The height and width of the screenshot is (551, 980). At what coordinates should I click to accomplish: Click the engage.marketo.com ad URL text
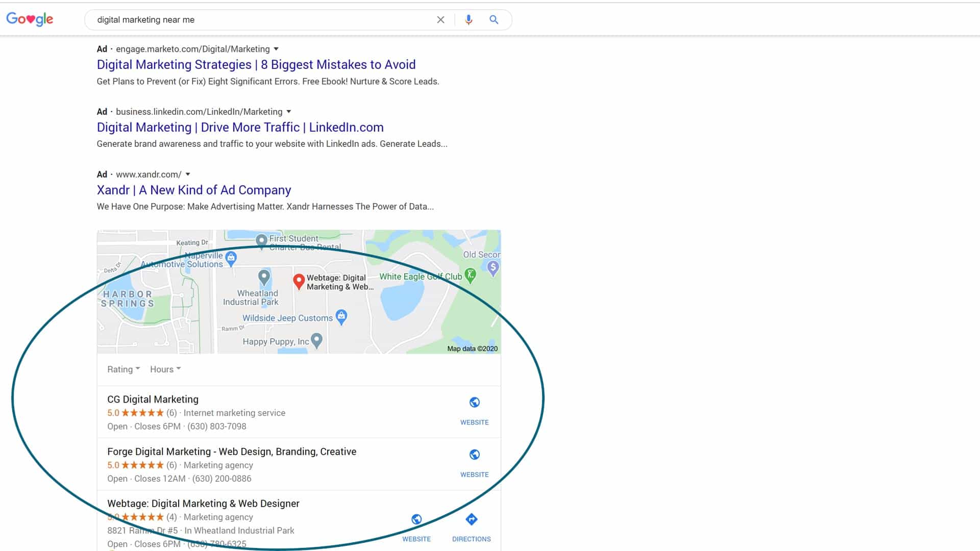(193, 49)
